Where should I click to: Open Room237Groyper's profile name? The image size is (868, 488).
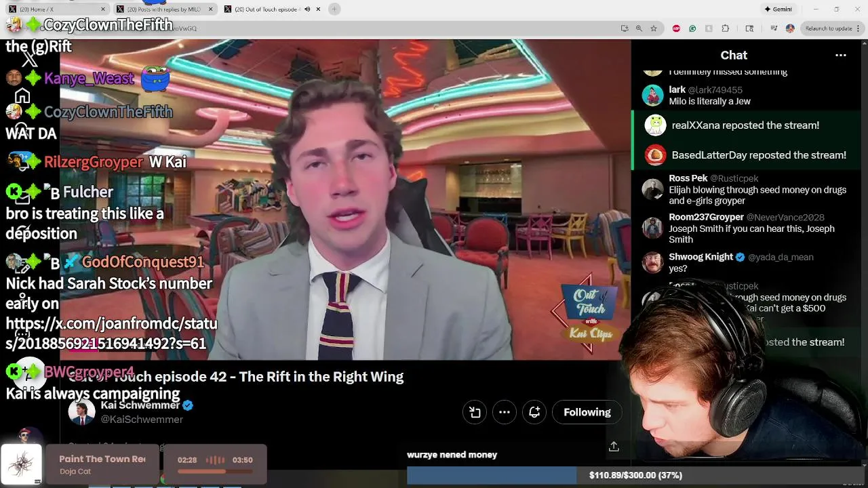pos(706,217)
